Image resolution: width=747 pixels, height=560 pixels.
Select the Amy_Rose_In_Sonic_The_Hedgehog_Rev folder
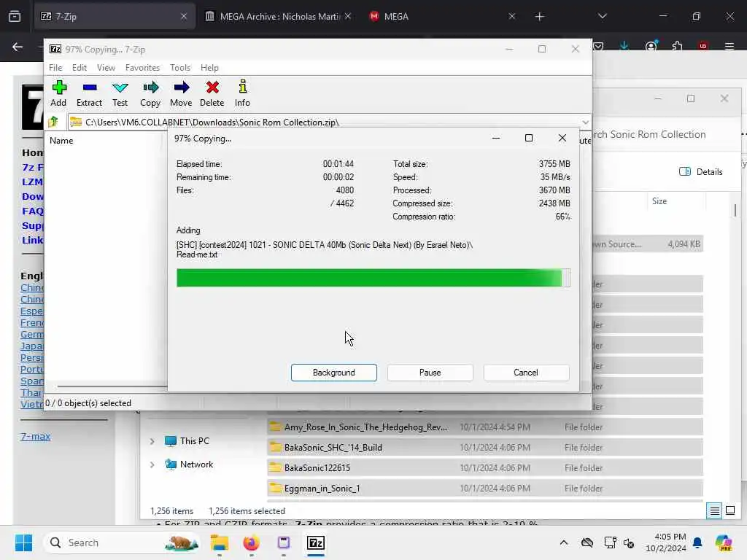point(484,427)
